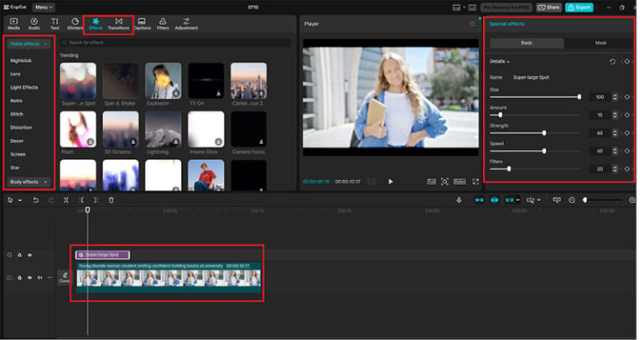Adjust the Size slider
Viewport: 644px width, 340px height.
coord(535,97)
